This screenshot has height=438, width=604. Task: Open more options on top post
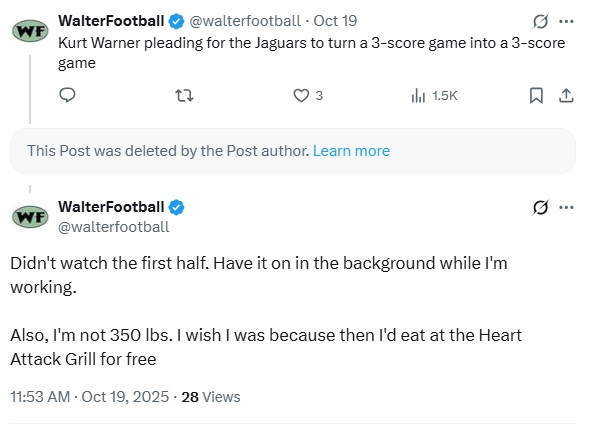click(x=567, y=21)
